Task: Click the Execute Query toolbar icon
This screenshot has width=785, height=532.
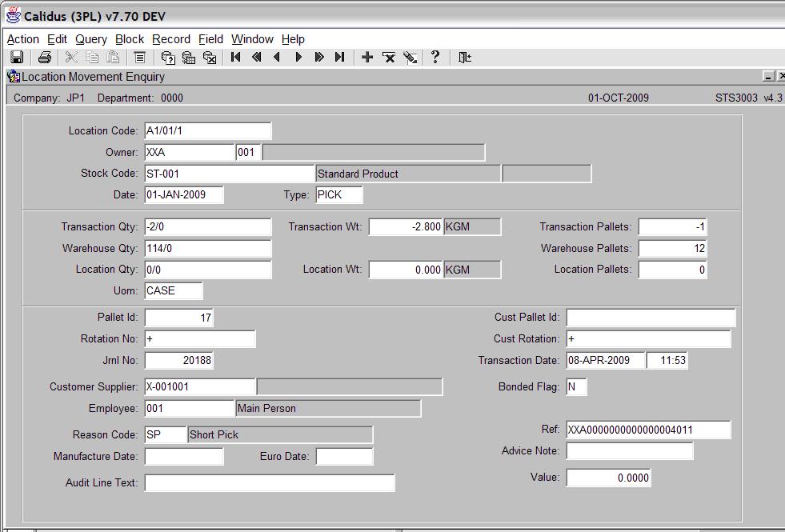Action: [189, 58]
